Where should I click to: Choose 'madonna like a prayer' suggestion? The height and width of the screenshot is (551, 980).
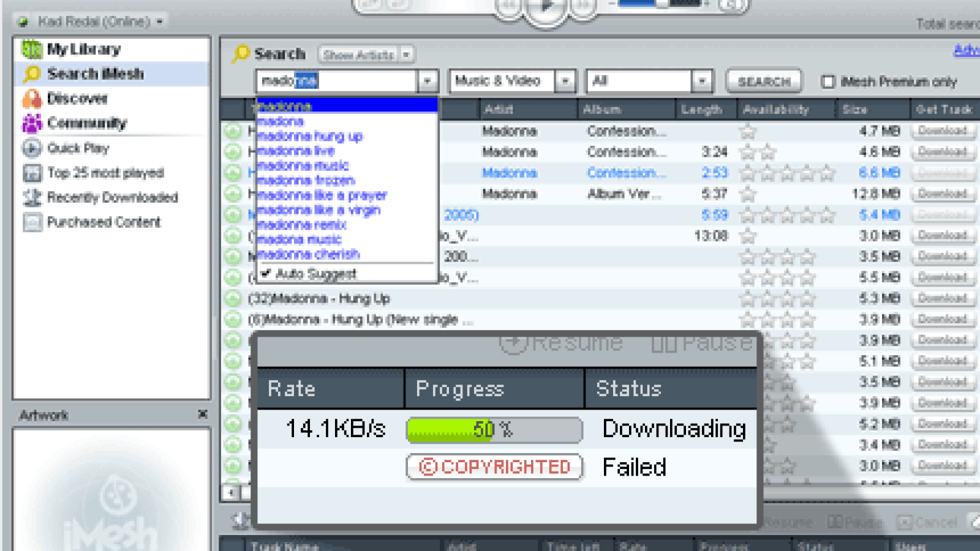coord(322,195)
